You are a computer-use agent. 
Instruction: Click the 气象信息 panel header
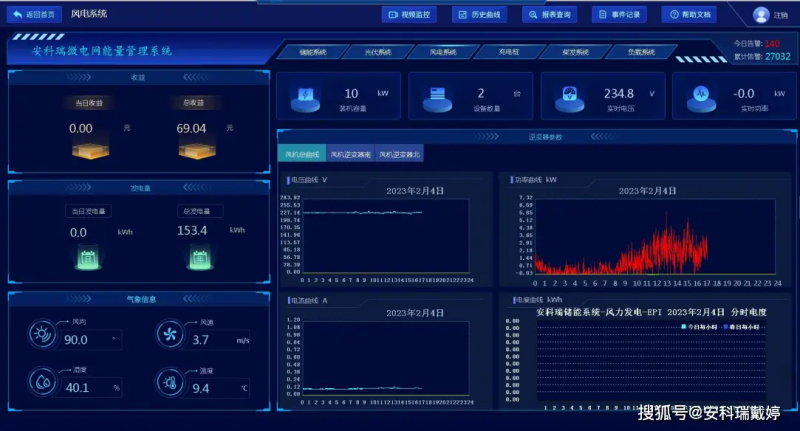[x=139, y=299]
